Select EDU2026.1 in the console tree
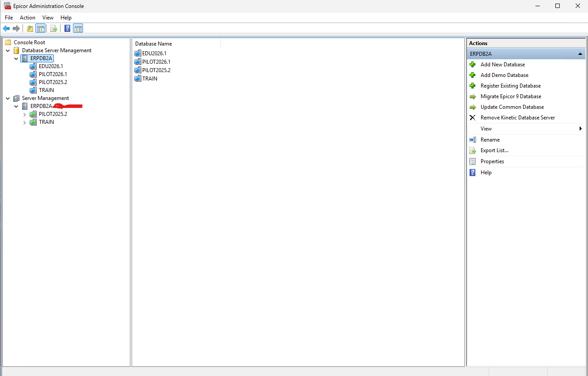588x376 pixels. (x=51, y=66)
